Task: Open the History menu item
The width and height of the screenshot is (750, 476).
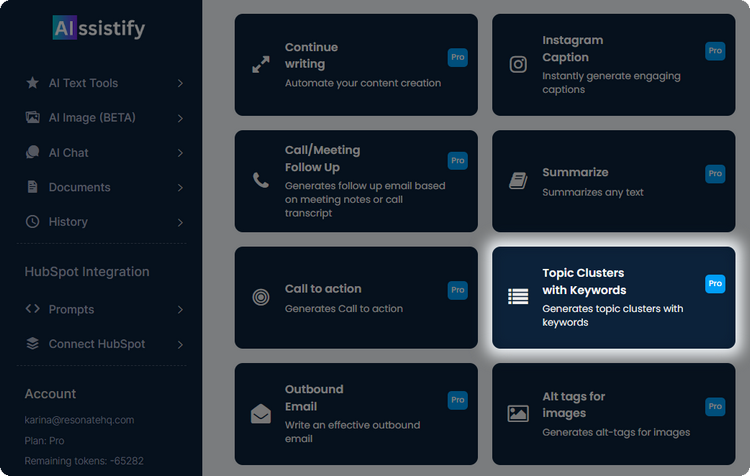Action: (68, 222)
